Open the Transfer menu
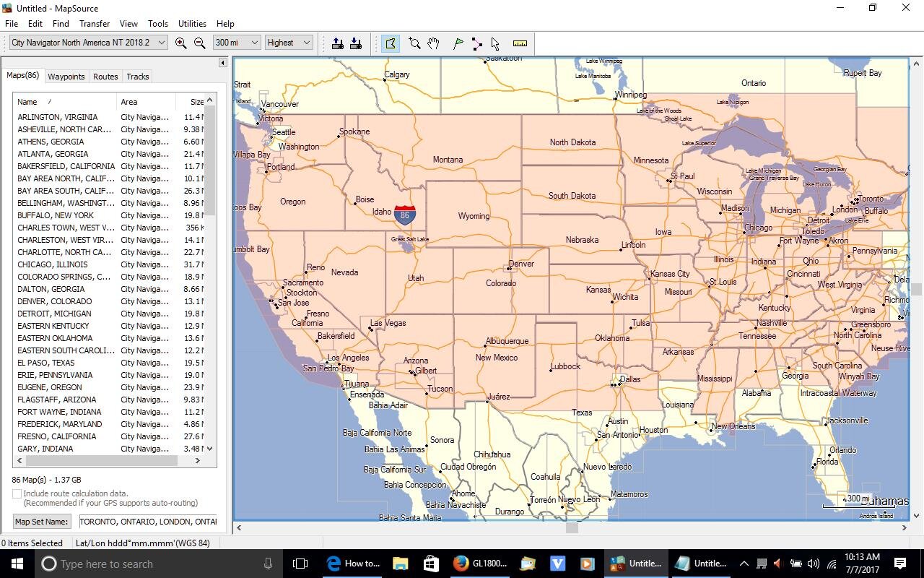 click(95, 24)
